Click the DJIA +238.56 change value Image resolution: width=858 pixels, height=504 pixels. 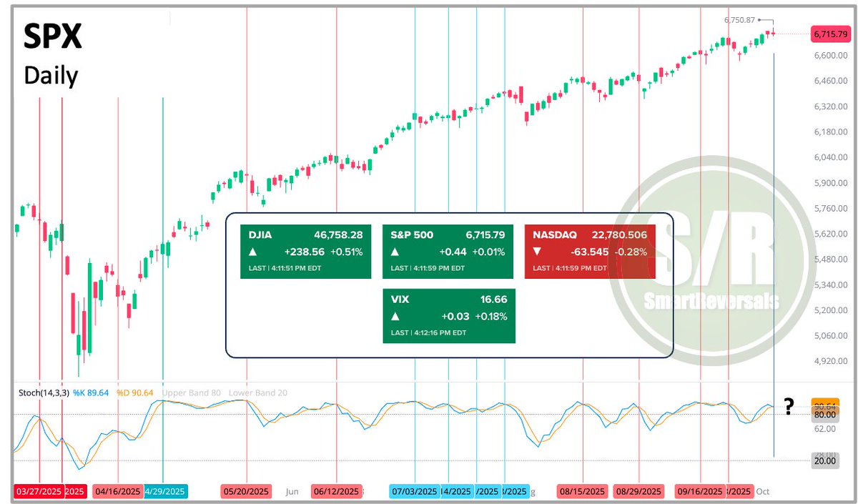(304, 252)
